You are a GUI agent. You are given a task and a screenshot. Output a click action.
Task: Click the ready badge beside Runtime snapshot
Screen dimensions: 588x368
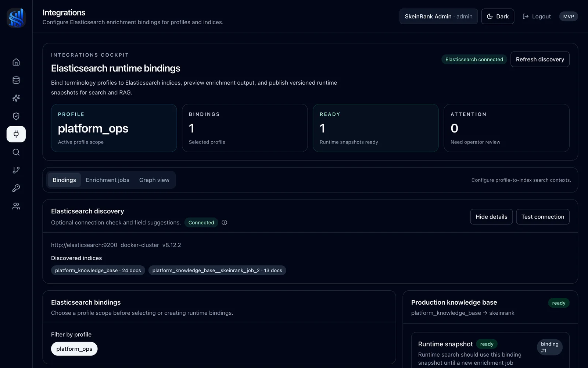coord(487,344)
